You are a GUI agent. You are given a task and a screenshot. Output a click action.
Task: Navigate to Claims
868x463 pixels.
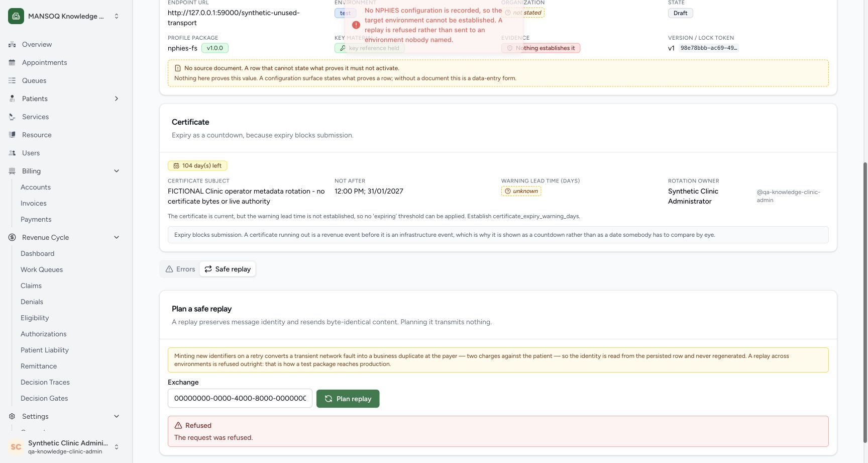pyautogui.click(x=31, y=286)
